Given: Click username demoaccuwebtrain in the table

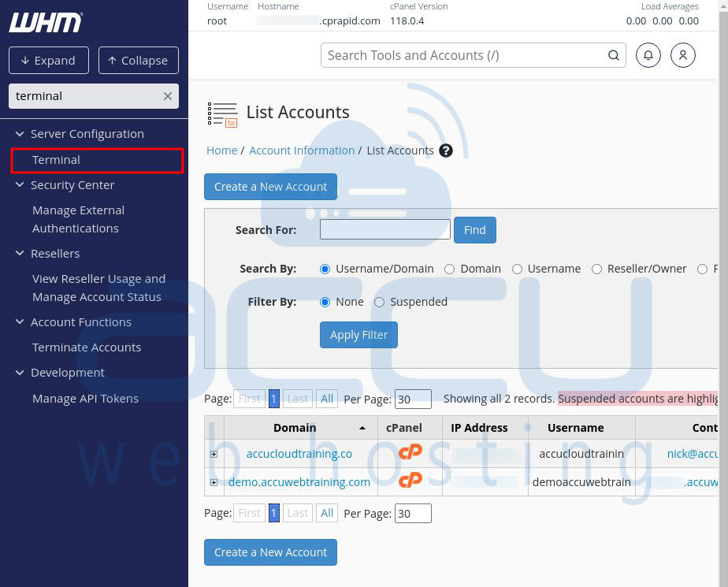Looking at the screenshot, I should (x=581, y=482).
